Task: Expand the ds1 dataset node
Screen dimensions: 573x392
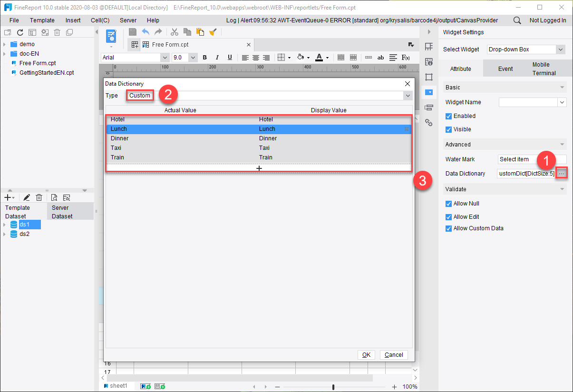Action: 4,225
